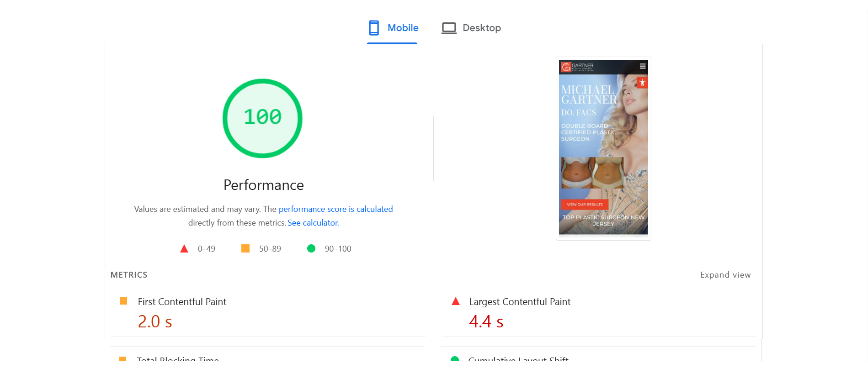Expand the First Contentful Paint metric
The width and height of the screenshot is (868, 379).
pyautogui.click(x=182, y=302)
